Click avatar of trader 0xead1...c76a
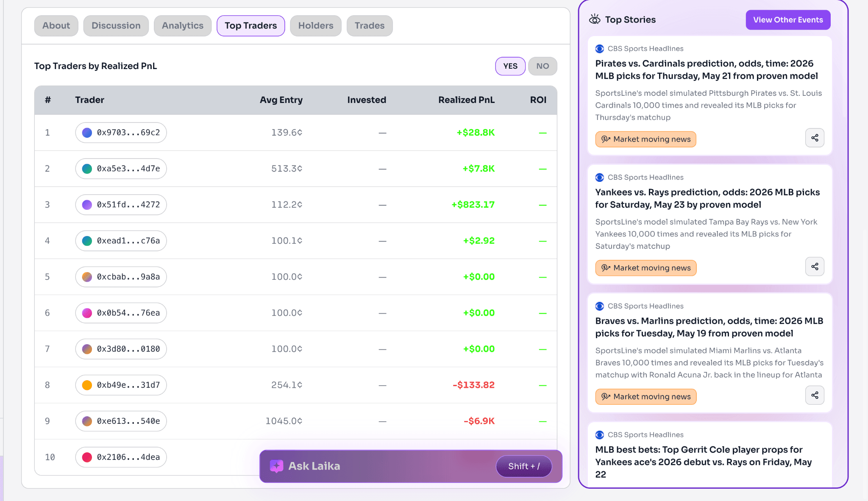The image size is (868, 501). pos(87,241)
